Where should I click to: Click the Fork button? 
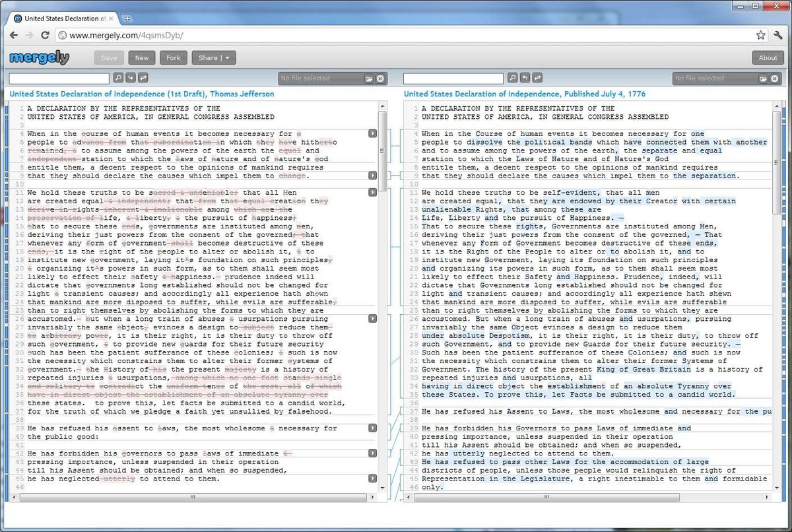coord(173,57)
